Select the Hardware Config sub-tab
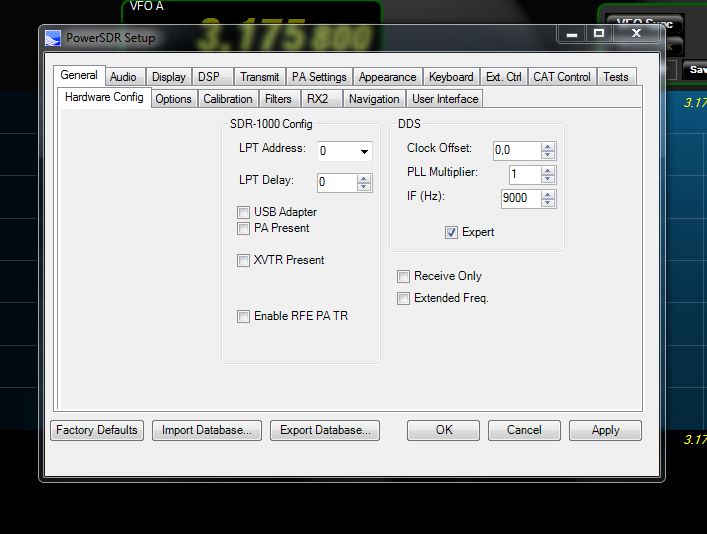Viewport: 707px width, 534px height. [104, 97]
